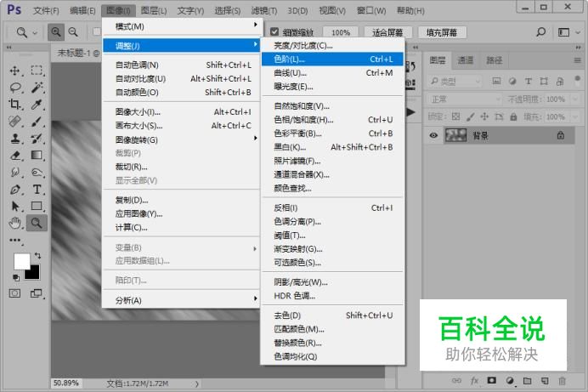
Task: Toggle pixel layer filter icon
Action: point(496,81)
